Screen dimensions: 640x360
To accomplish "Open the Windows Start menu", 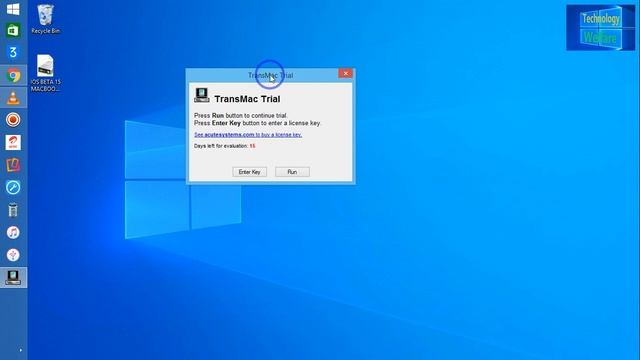I will [x=13, y=9].
